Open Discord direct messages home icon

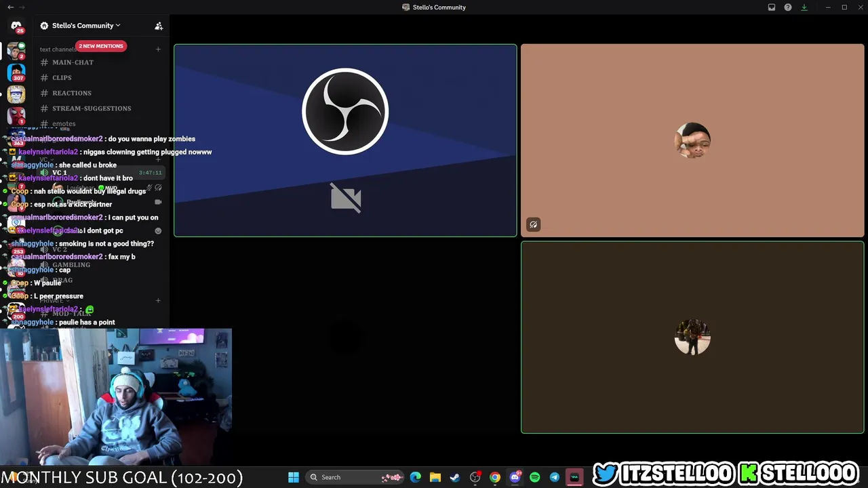point(16,26)
